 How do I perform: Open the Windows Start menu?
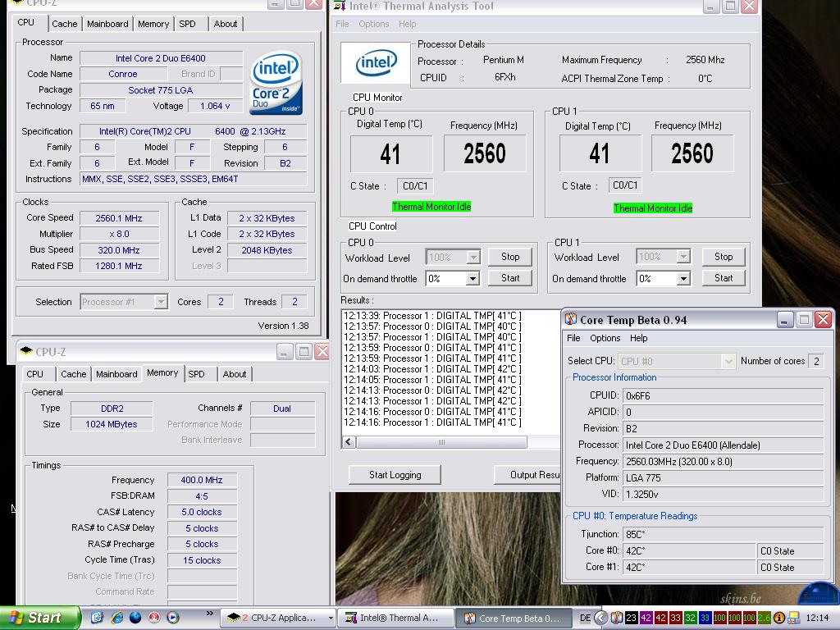click(x=39, y=618)
